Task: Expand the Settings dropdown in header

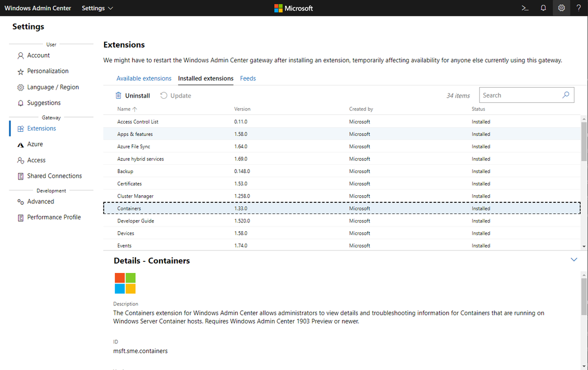Action: [x=97, y=8]
